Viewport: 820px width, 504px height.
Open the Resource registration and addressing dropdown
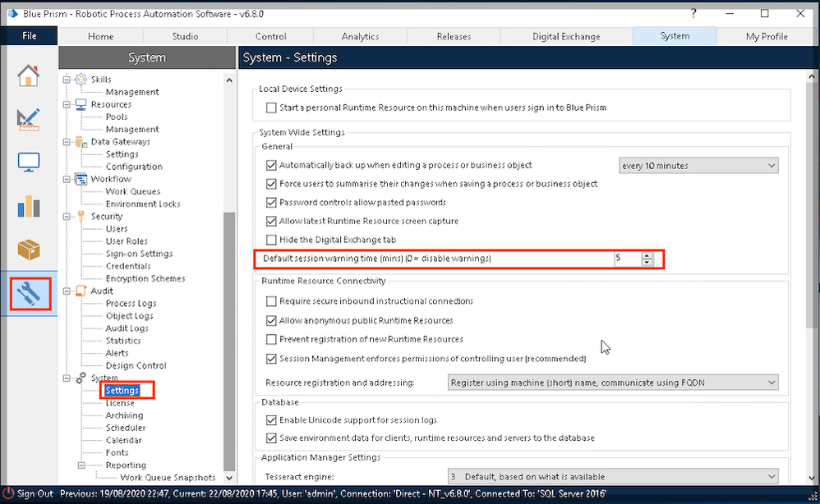pyautogui.click(x=613, y=383)
